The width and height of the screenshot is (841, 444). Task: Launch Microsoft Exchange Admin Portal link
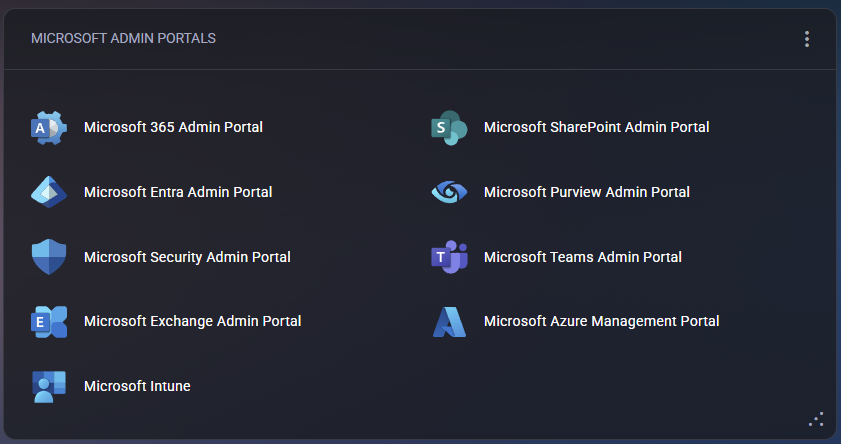tap(192, 322)
